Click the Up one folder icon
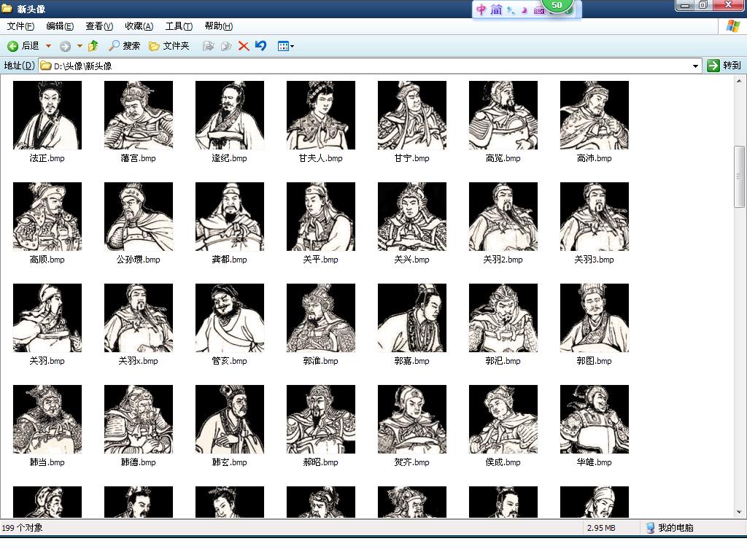This screenshot has height=560, width=747. (x=93, y=46)
